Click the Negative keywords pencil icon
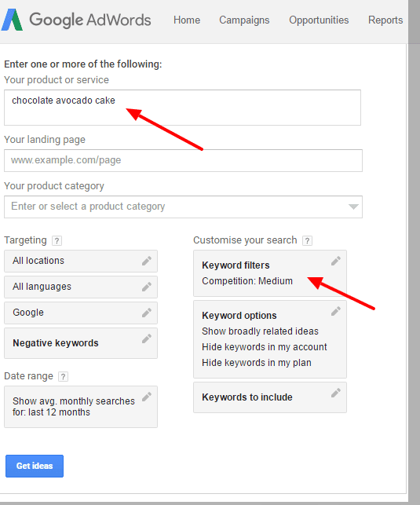This screenshot has height=505, width=420. (x=147, y=338)
